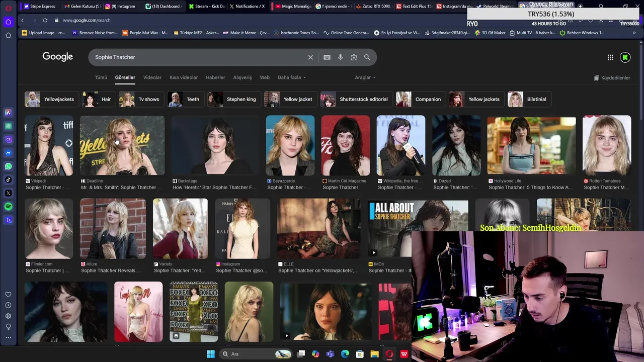Open Kaydedilenler saved items link
The image size is (644, 362).
[x=612, y=78]
